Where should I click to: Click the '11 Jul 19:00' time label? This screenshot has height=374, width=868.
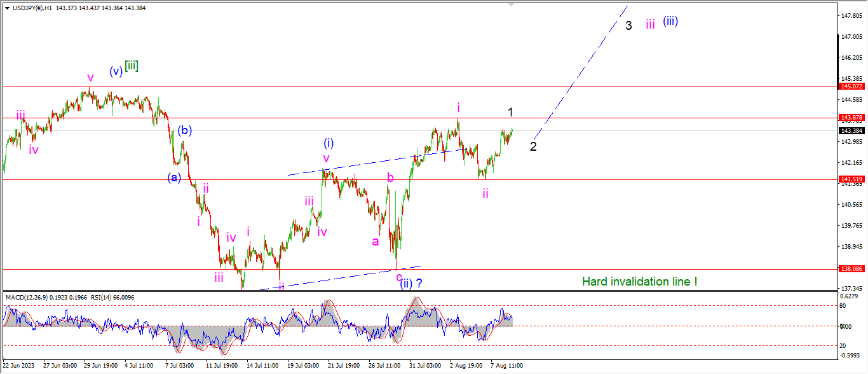[x=222, y=366]
